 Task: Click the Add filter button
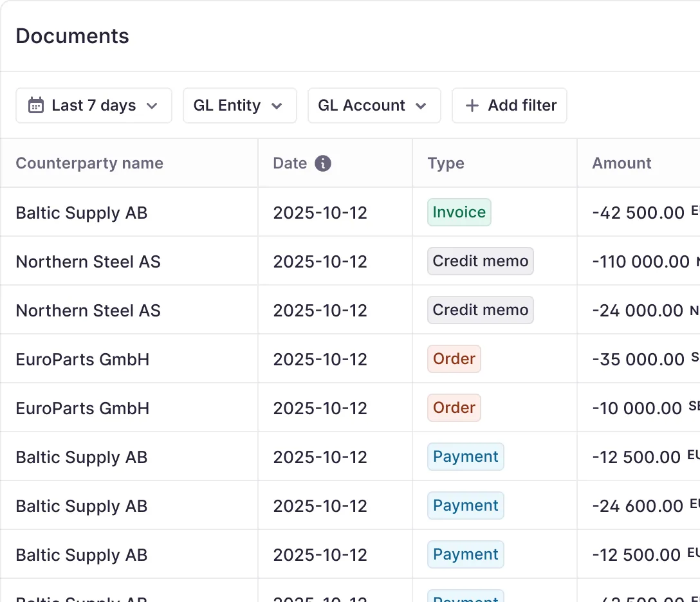click(509, 105)
